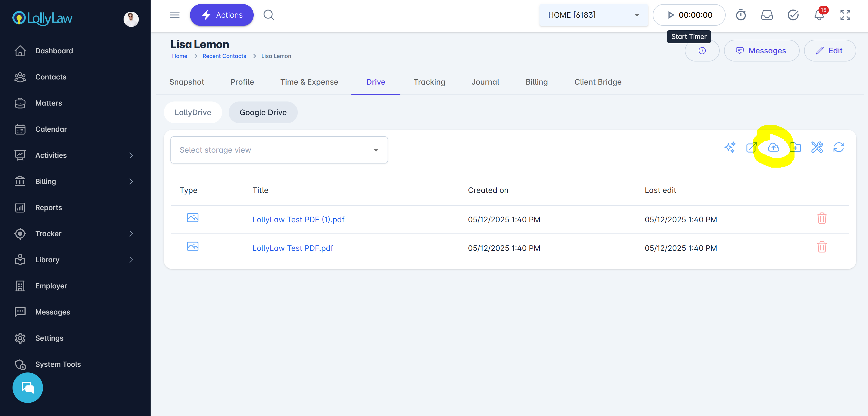
Task: Open the drive tools wrench icon
Action: tap(817, 147)
